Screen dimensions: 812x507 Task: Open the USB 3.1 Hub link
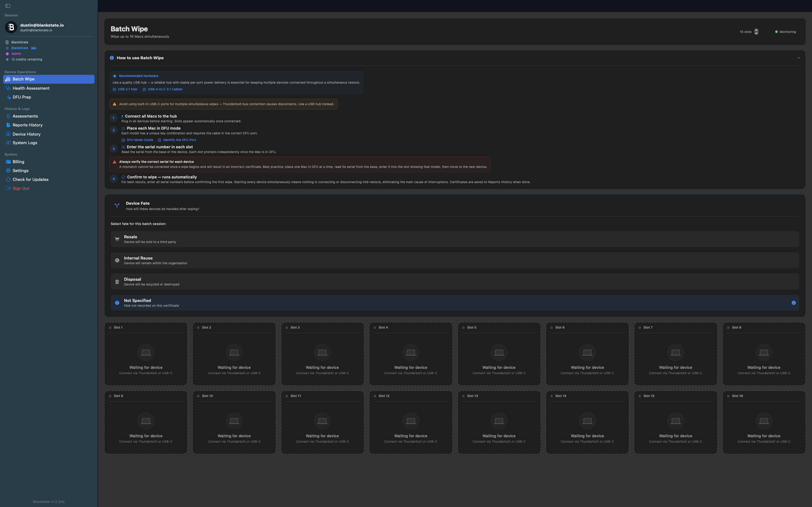[x=127, y=89]
